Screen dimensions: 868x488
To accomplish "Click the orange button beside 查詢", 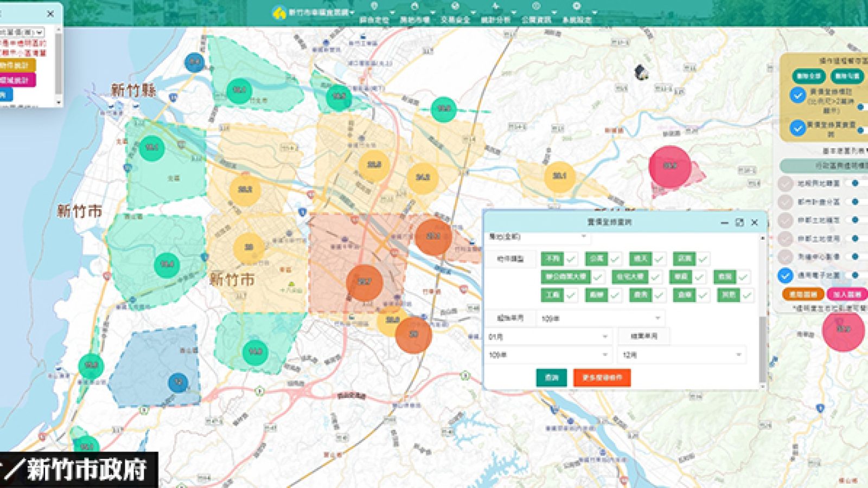I will pos(602,377).
